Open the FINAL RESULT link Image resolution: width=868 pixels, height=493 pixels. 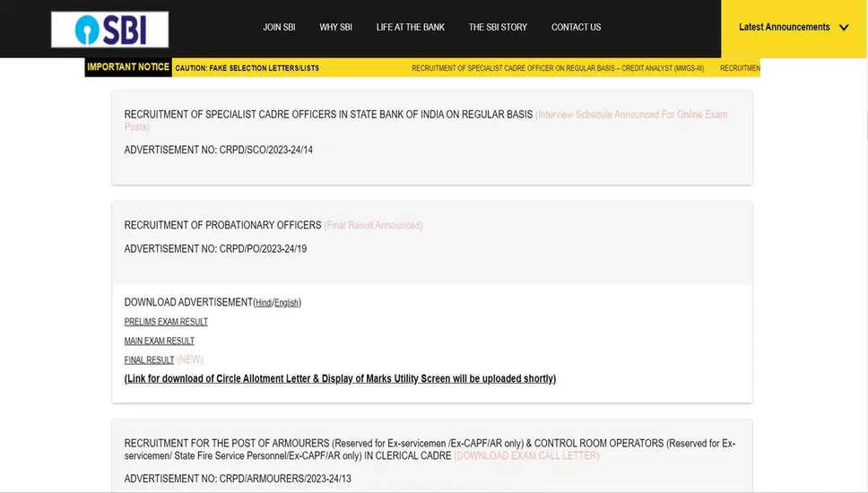[149, 360]
